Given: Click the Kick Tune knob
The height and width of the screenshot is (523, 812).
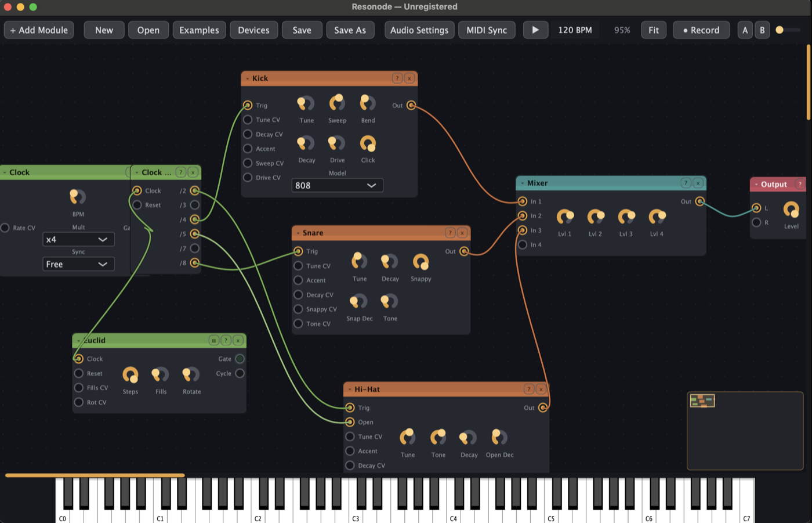Looking at the screenshot, I should tap(306, 104).
